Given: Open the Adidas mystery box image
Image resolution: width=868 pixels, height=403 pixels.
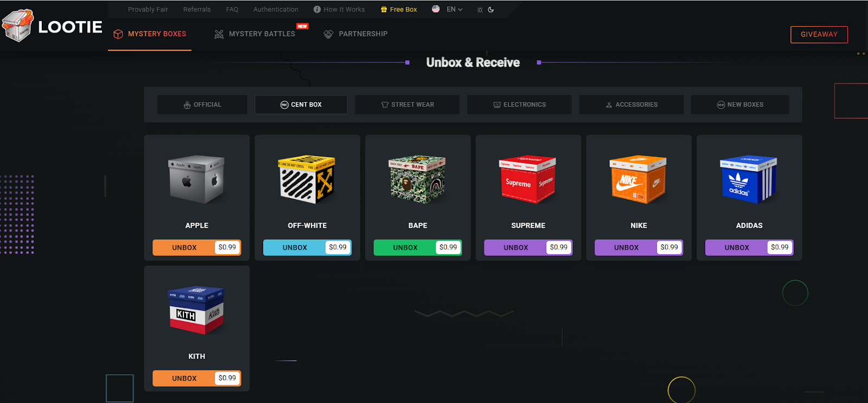Looking at the screenshot, I should [749, 180].
